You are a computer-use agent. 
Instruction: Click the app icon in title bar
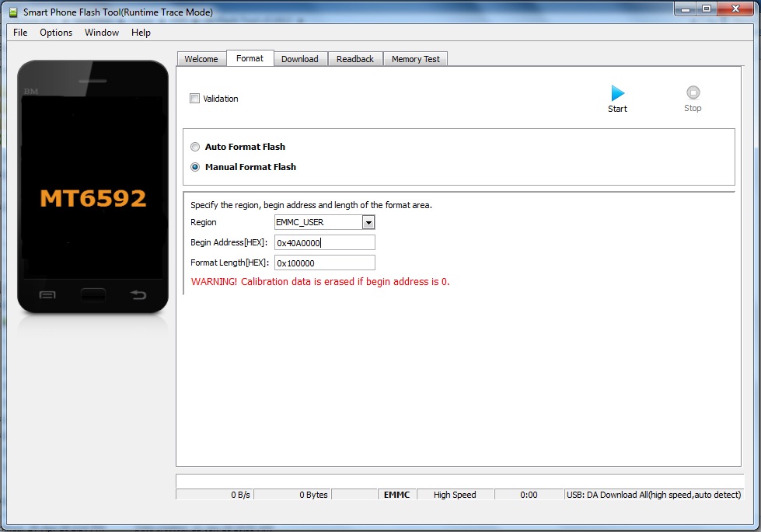pyautogui.click(x=13, y=12)
